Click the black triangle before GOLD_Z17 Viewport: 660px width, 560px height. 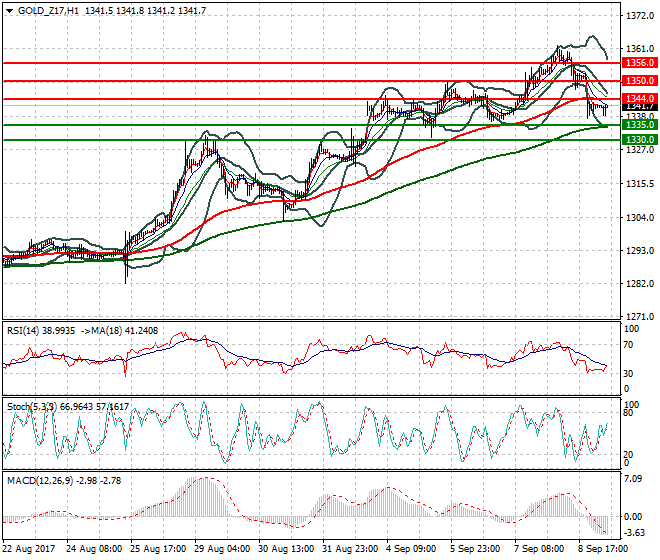(x=10, y=11)
